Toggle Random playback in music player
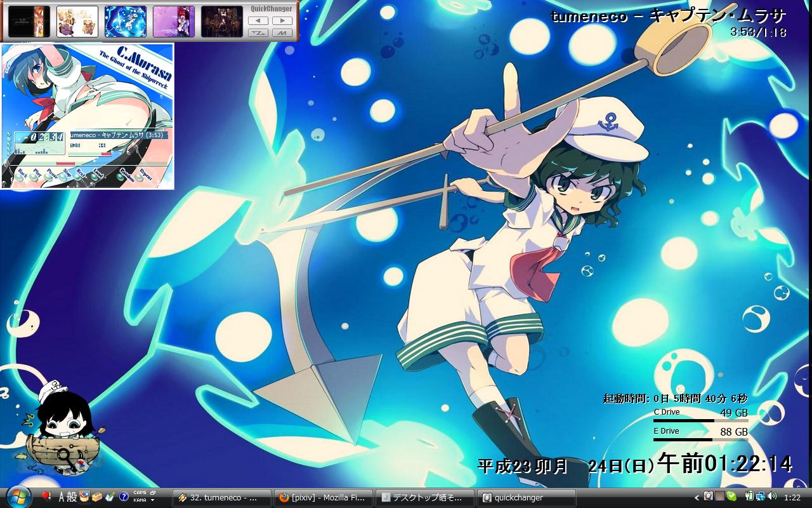 click(x=124, y=175)
